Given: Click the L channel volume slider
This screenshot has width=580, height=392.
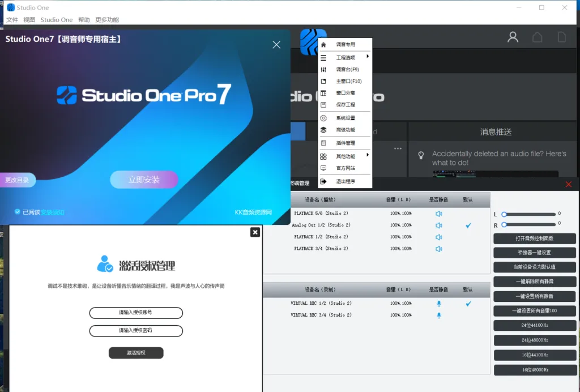Looking at the screenshot, I should pyautogui.click(x=529, y=214).
